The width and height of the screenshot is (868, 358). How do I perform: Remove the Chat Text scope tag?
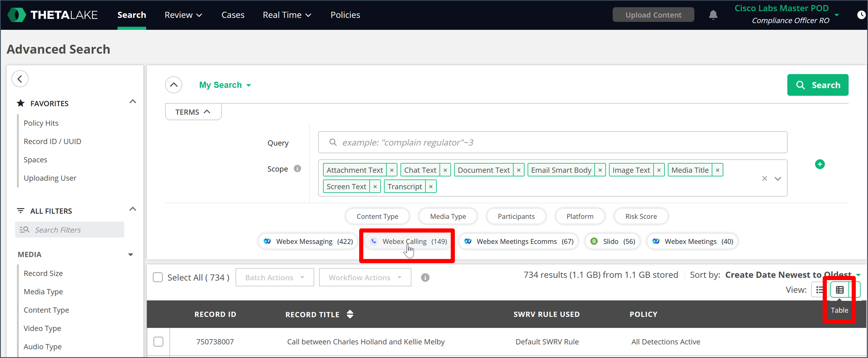pos(445,170)
